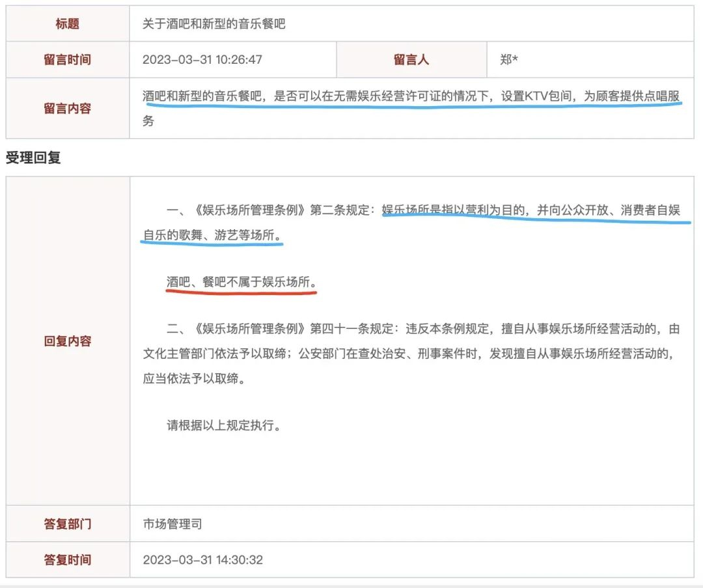Image resolution: width=703 pixels, height=588 pixels.
Task: Click the reply timestamp 2023-03-31 14:30:32
Action: click(202, 560)
